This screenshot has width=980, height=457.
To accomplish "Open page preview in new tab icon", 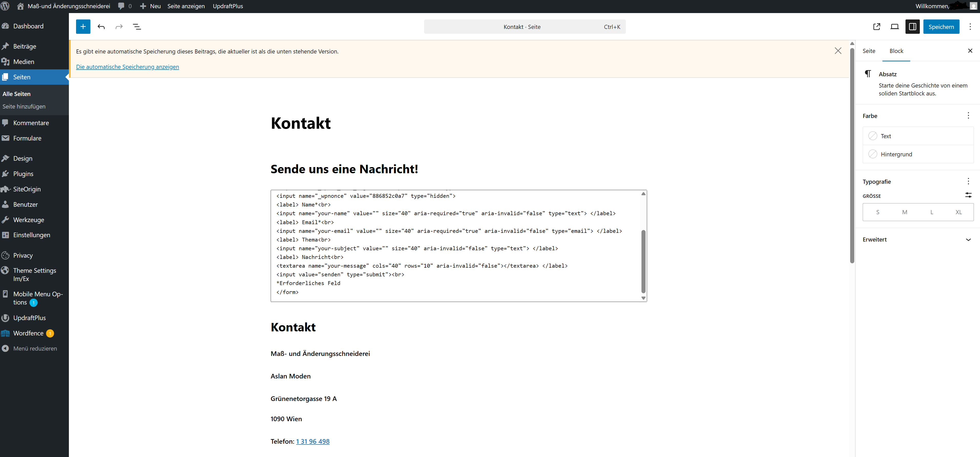I will (x=877, y=27).
